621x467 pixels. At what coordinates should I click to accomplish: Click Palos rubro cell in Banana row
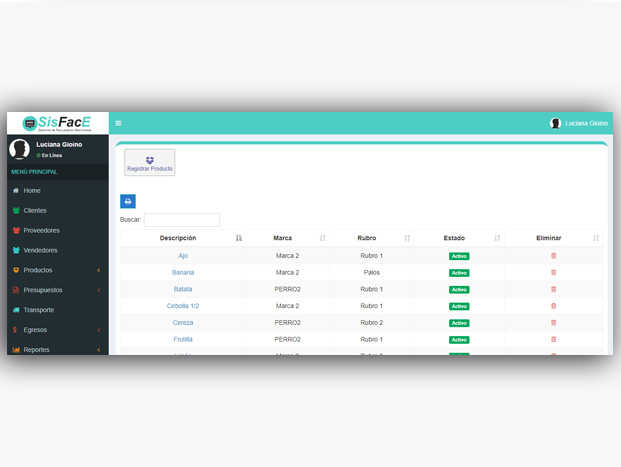click(x=371, y=273)
